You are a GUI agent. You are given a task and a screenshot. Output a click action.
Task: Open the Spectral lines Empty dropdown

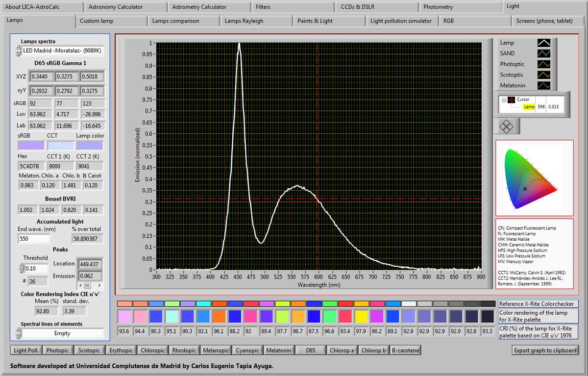coord(63,333)
